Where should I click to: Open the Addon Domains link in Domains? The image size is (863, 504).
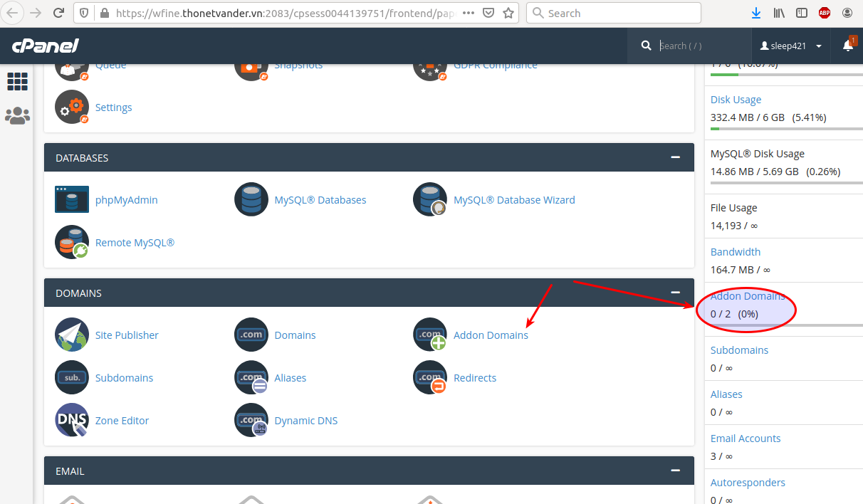491,335
